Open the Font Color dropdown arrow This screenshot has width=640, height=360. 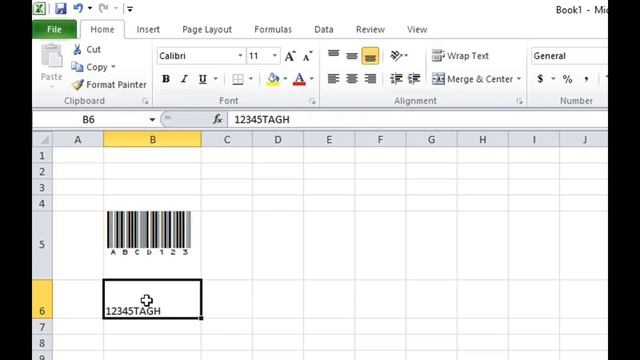click(311, 79)
